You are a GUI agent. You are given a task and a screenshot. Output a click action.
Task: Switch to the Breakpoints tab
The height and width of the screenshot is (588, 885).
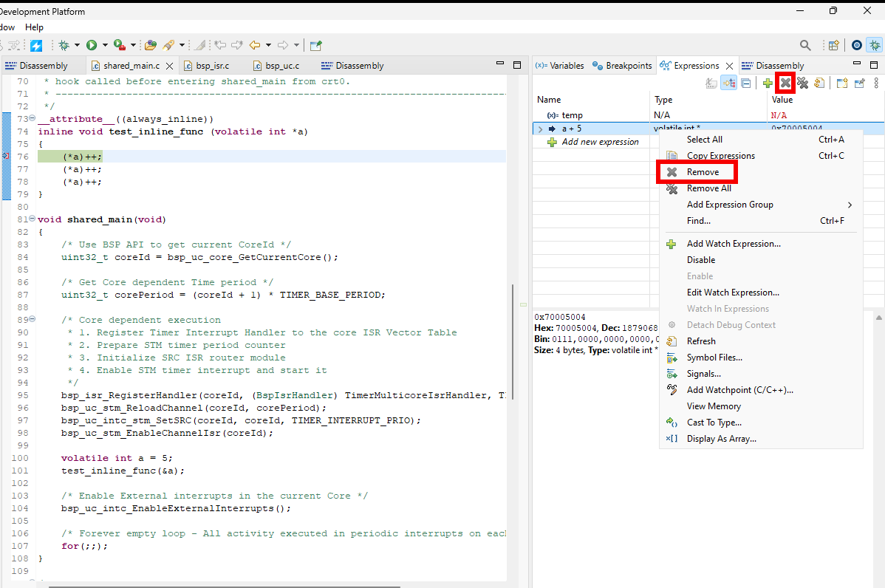click(x=623, y=66)
